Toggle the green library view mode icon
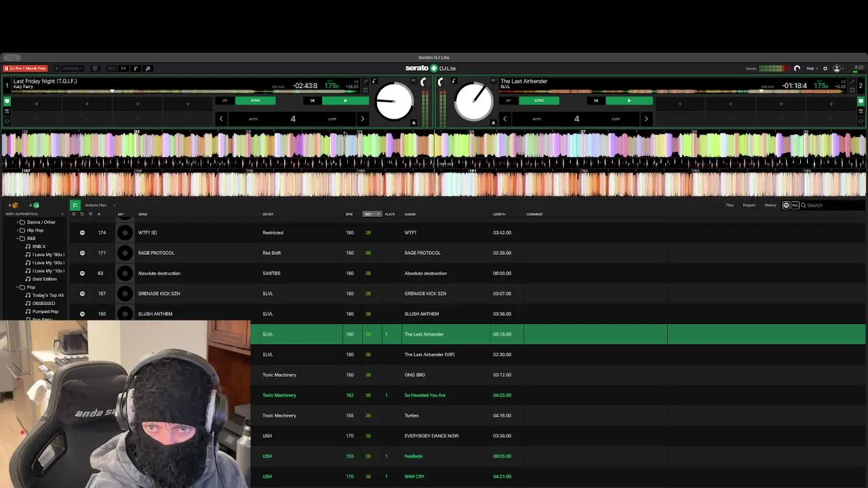 pyautogui.click(x=75, y=205)
